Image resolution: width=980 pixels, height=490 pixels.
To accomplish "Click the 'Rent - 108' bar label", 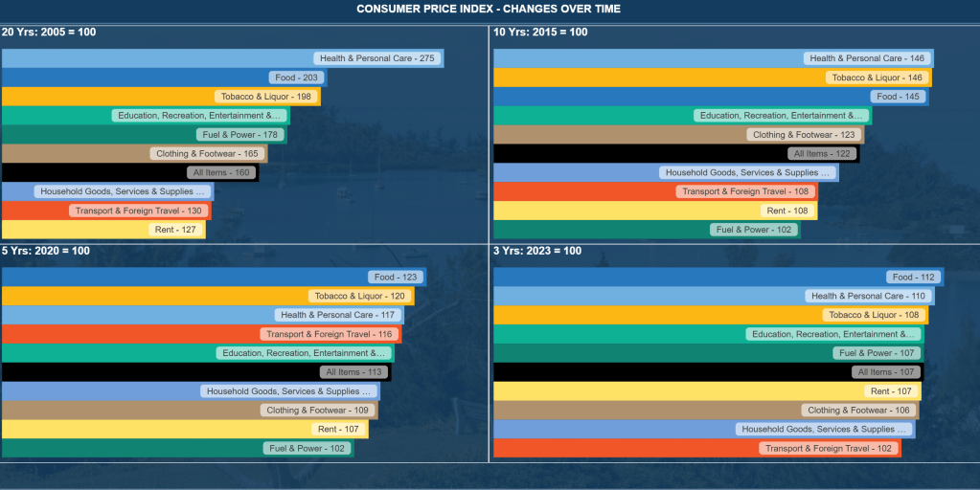I will coord(787,211).
